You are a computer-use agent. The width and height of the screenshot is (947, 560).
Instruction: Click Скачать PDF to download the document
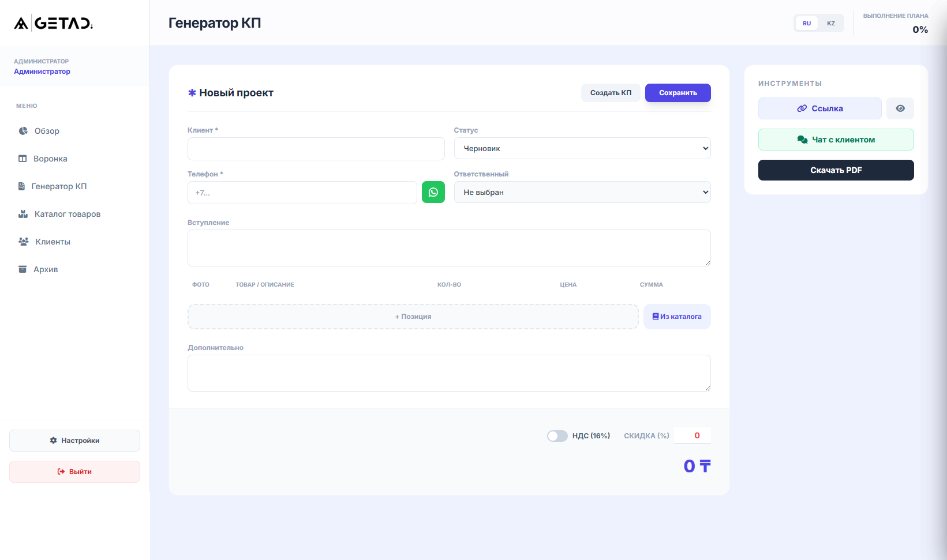click(x=836, y=170)
